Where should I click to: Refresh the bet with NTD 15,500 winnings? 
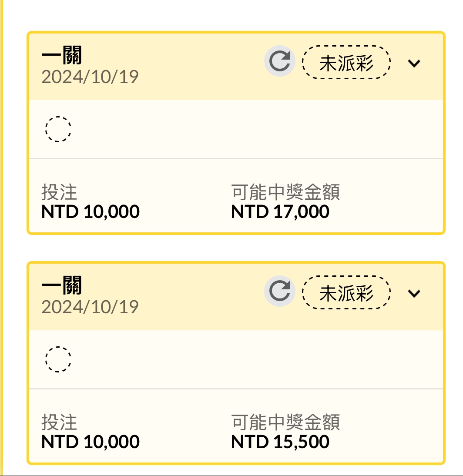pos(279,292)
